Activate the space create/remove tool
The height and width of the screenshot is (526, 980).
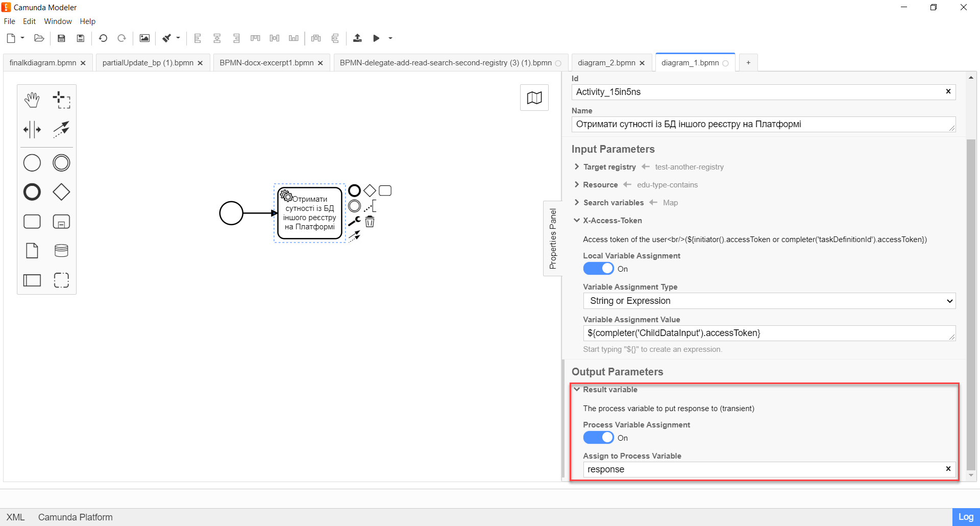coord(32,130)
